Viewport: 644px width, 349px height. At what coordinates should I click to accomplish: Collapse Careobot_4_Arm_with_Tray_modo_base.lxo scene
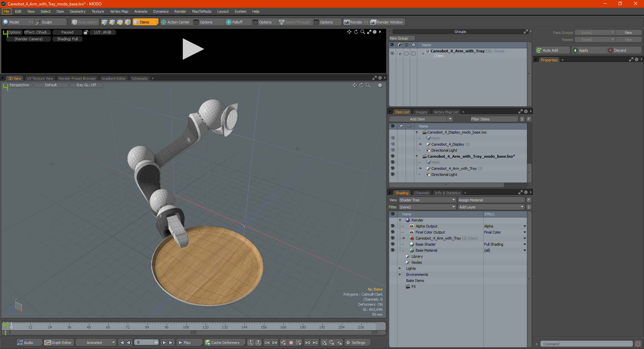417,156
